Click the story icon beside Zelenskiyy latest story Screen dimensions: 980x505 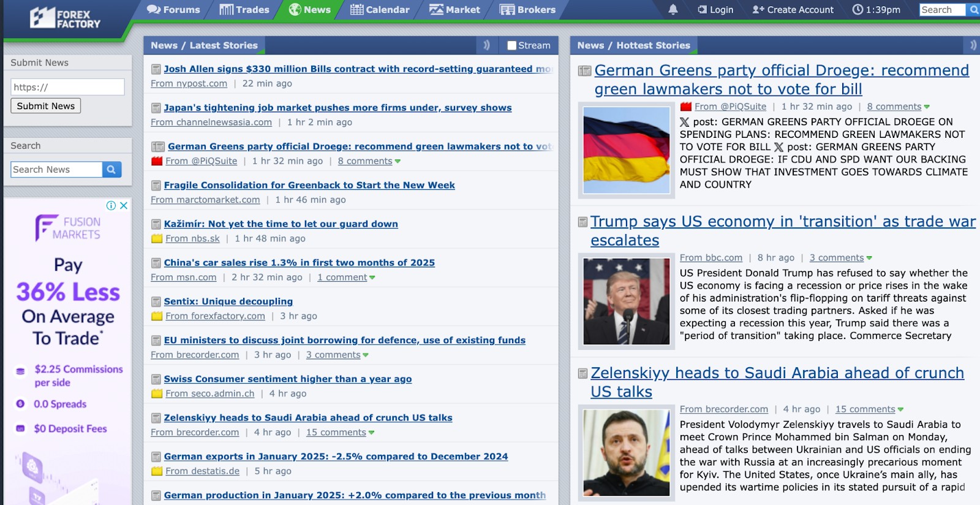click(x=156, y=418)
